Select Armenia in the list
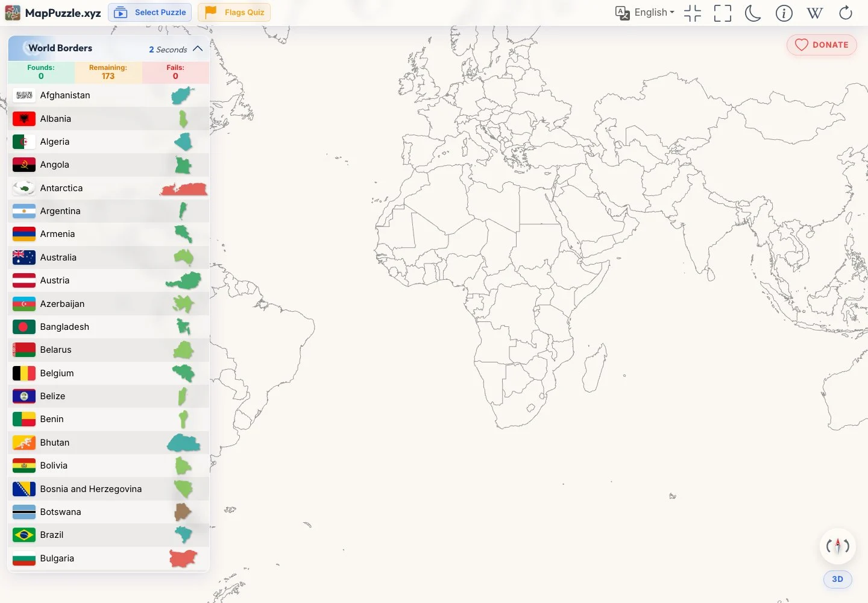The height and width of the screenshot is (603, 868). click(108, 234)
